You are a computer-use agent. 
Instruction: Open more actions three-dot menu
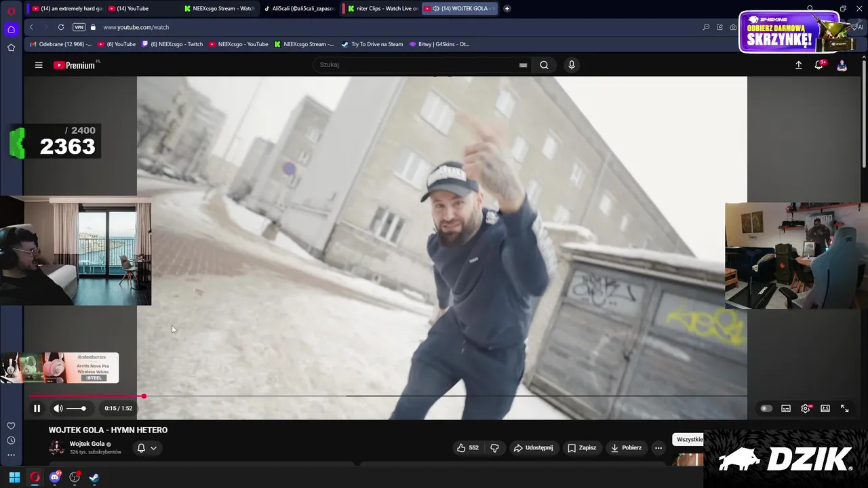(x=658, y=448)
